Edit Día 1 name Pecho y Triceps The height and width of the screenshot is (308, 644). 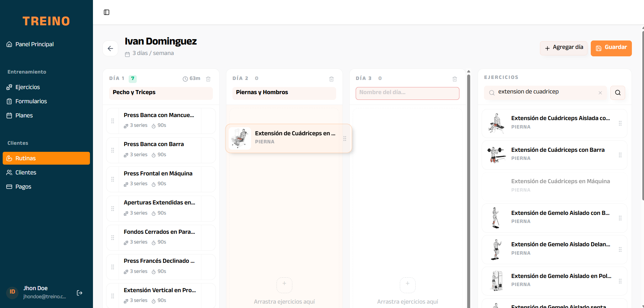click(161, 93)
